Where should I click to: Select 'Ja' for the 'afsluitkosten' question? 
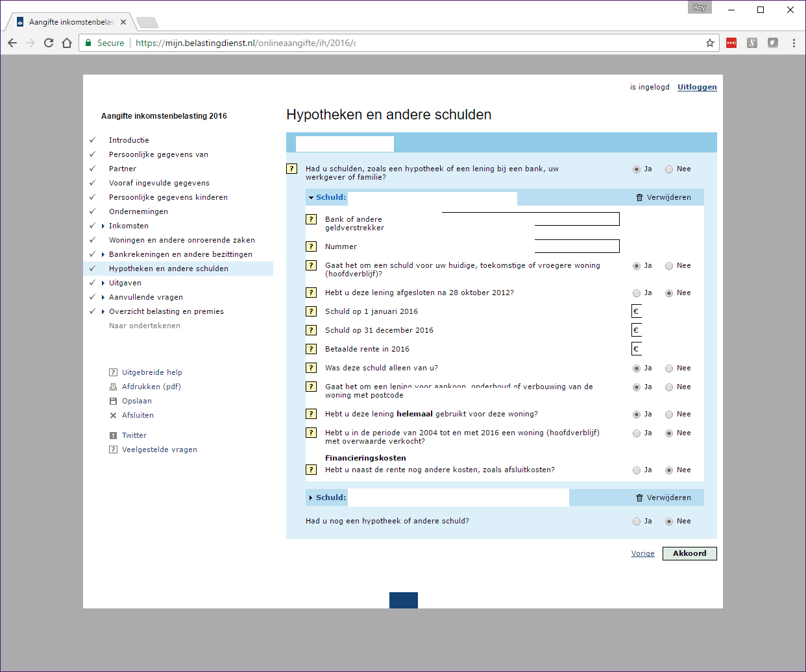(x=637, y=470)
